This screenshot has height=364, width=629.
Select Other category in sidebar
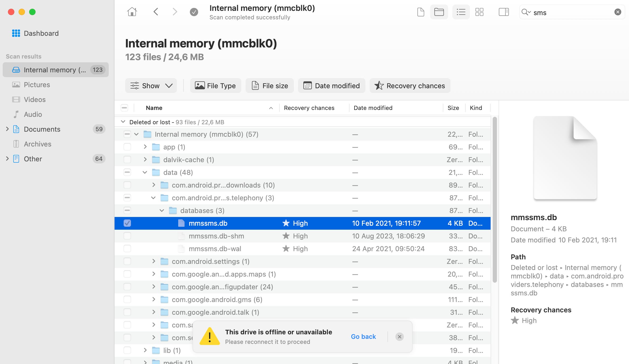click(33, 159)
